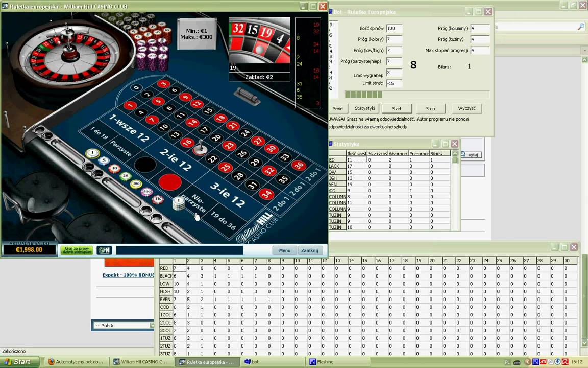588x368 pixels.
Task: Edit the Limit wygranej field
Action: 394,73
